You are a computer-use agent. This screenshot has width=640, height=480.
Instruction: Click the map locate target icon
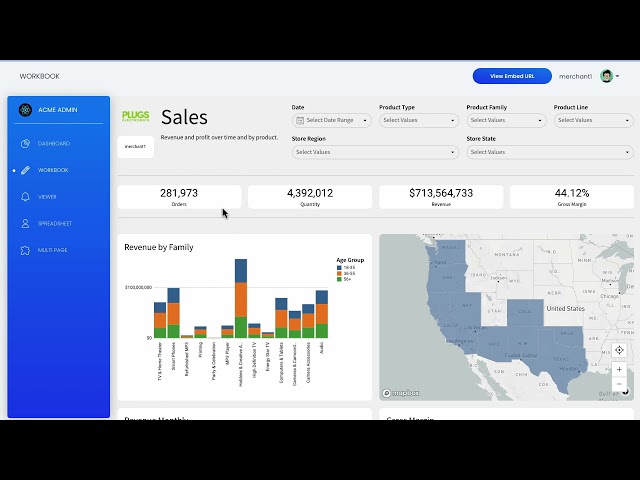(x=619, y=350)
